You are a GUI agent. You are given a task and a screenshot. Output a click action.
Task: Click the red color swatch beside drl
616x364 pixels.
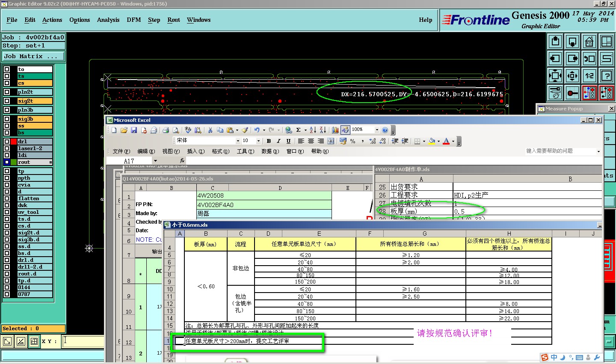14,142
